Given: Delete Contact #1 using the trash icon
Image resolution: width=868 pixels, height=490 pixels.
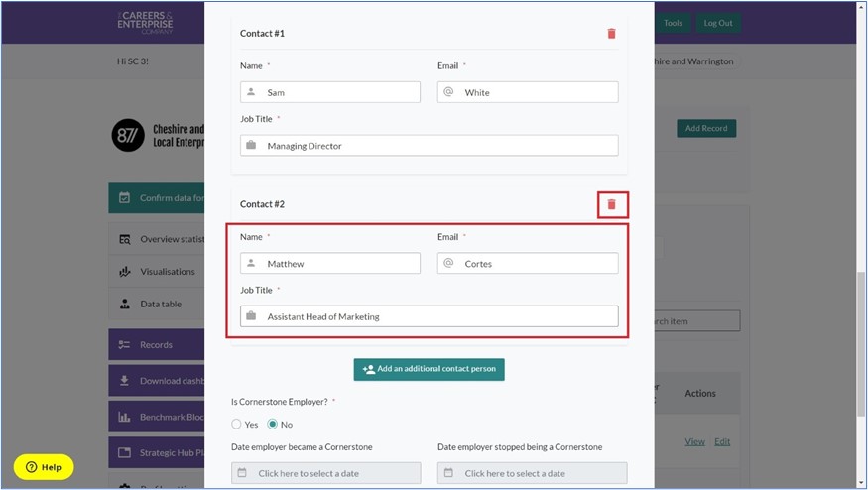Looking at the screenshot, I should [x=611, y=34].
